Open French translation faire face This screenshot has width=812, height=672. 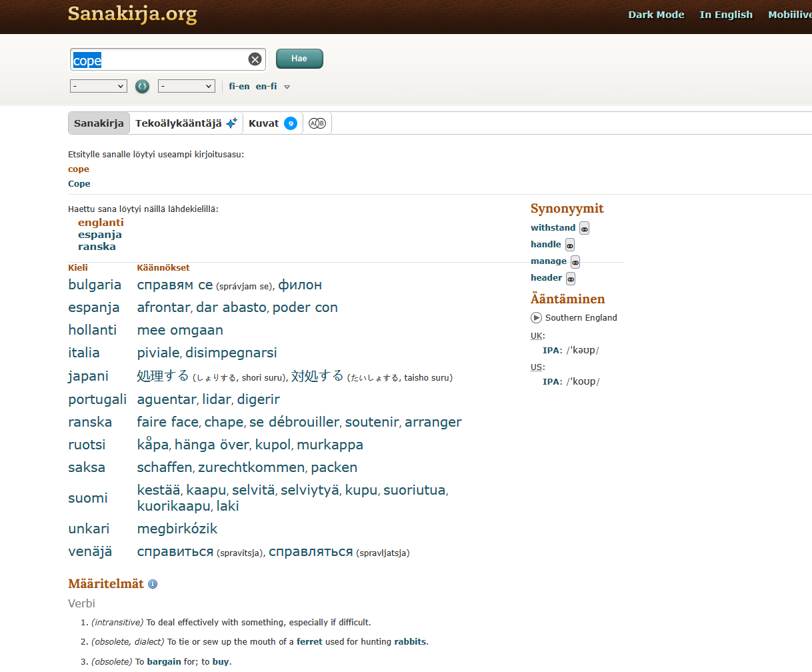point(168,423)
